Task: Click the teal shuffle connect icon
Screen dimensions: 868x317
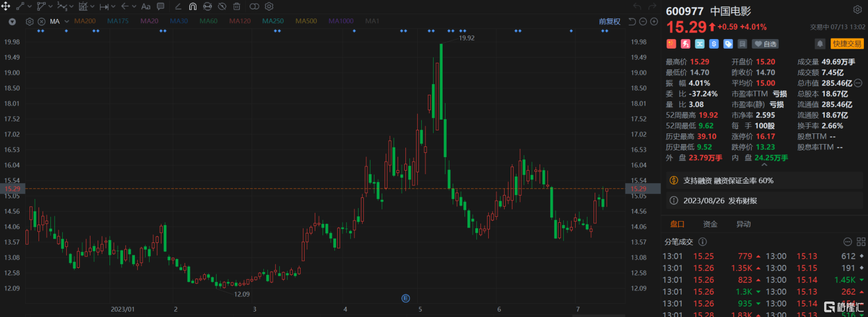Action: 700,44
